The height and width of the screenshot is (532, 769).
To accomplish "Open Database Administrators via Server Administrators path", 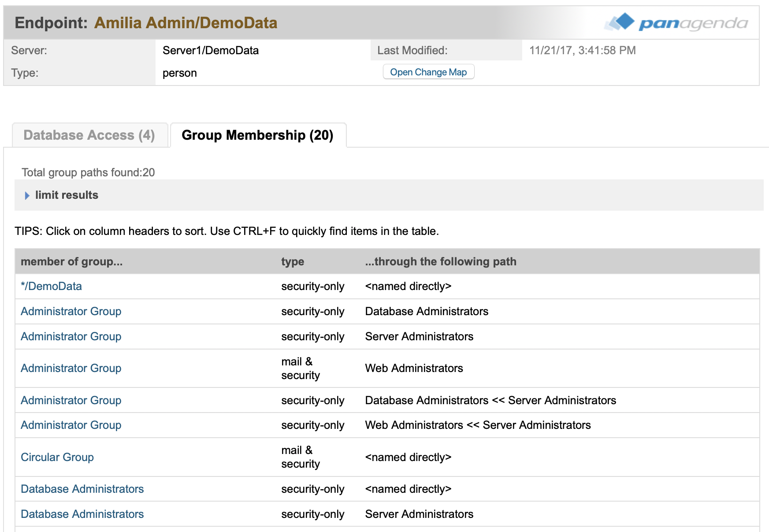I will tap(82, 514).
